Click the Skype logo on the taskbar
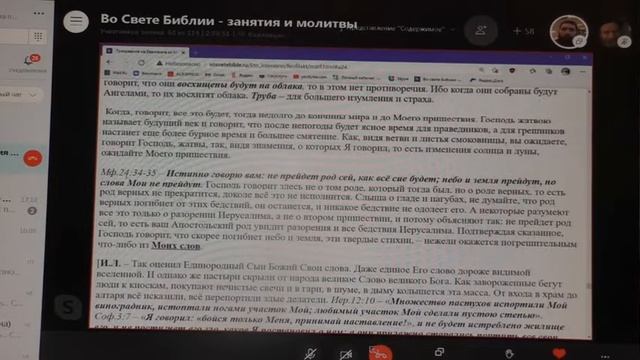The width and height of the screenshot is (640, 360). click(68, 307)
